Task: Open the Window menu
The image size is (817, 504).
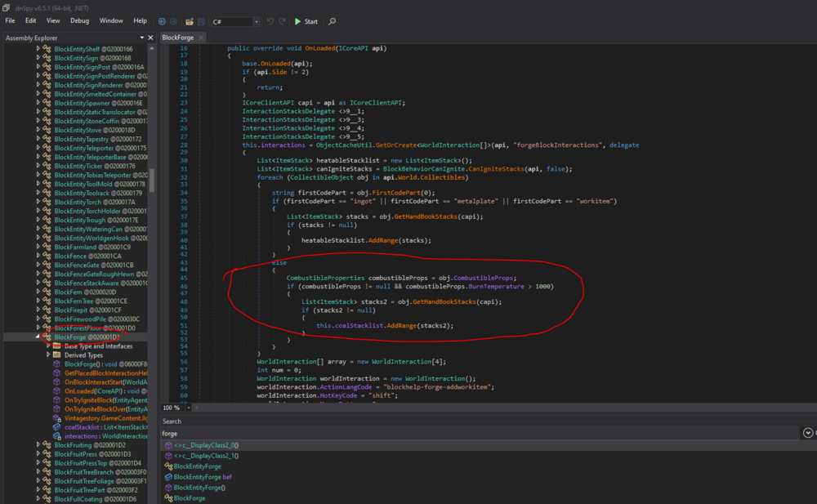Action: pos(111,20)
